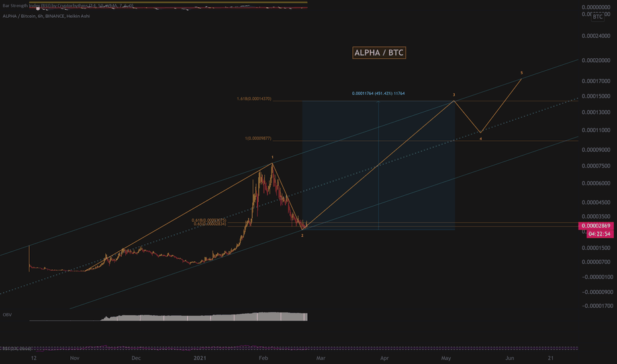Click 2021 on the time axis
617x364 pixels.
click(x=200, y=358)
